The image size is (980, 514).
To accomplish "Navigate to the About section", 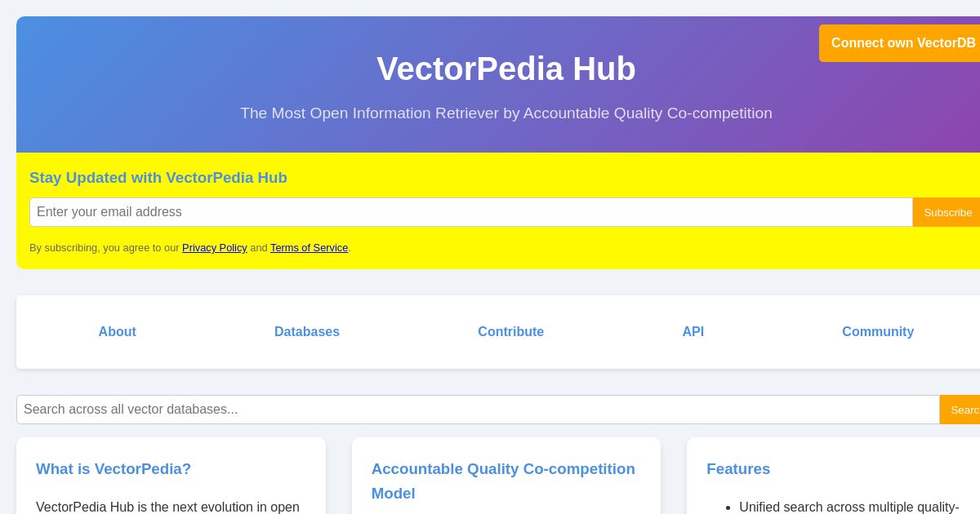I will pos(117,332).
